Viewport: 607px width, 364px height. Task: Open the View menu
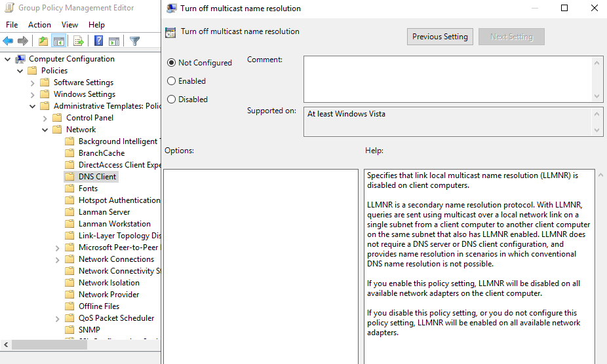pos(69,25)
